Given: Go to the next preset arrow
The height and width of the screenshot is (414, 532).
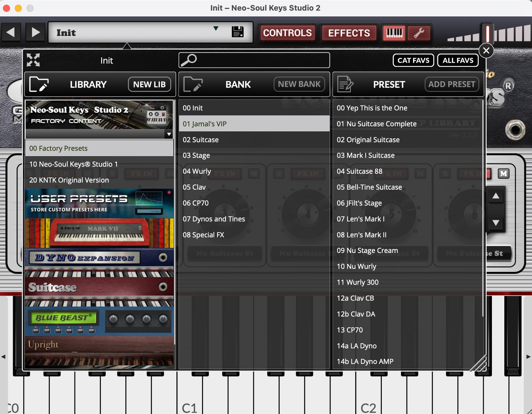Looking at the screenshot, I should coord(35,32).
